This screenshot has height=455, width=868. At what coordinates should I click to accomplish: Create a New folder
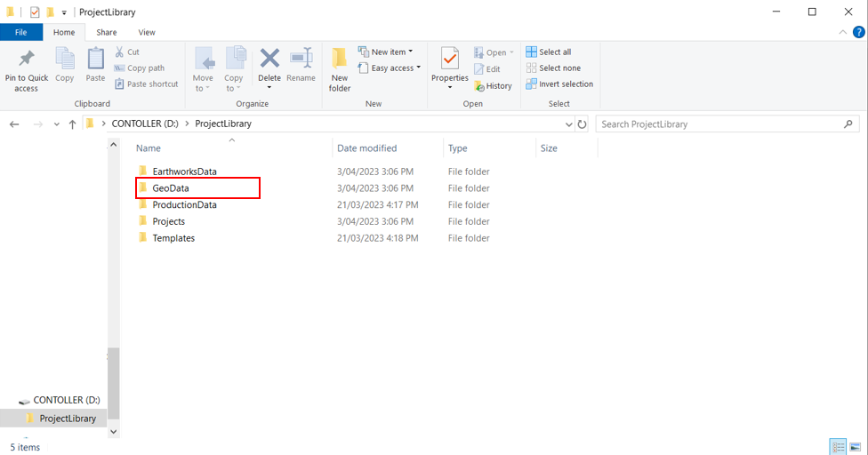click(x=340, y=69)
